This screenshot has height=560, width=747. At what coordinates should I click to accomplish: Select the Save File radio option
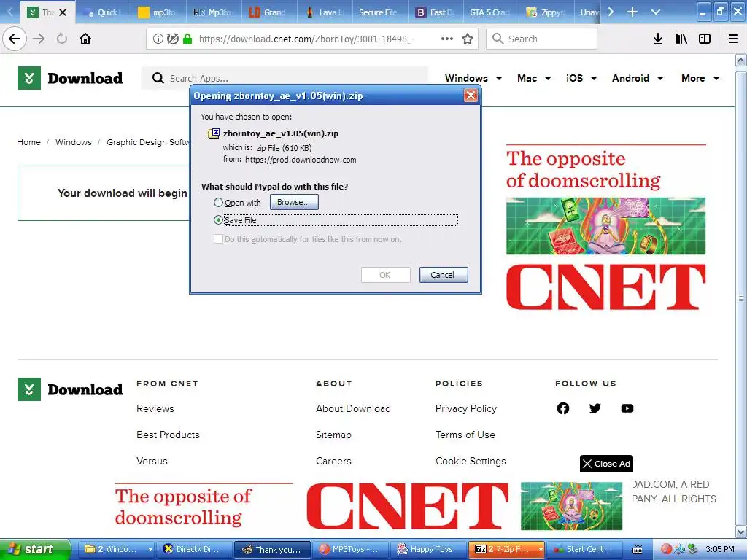pos(218,219)
